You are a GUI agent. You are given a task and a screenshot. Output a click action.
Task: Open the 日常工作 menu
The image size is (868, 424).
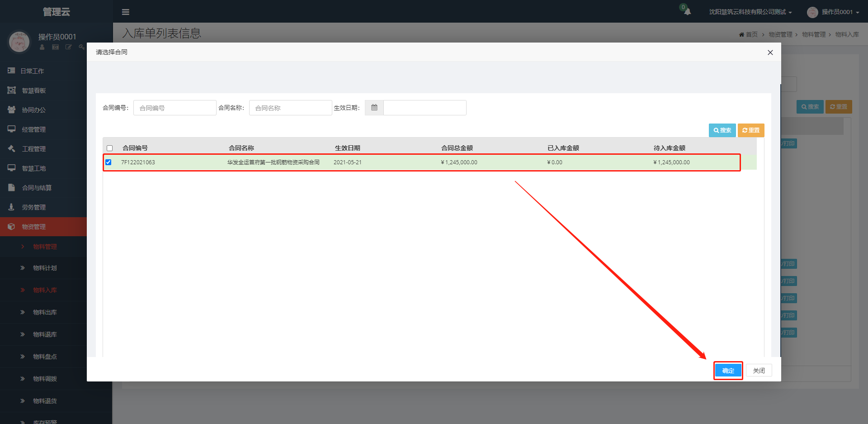32,71
